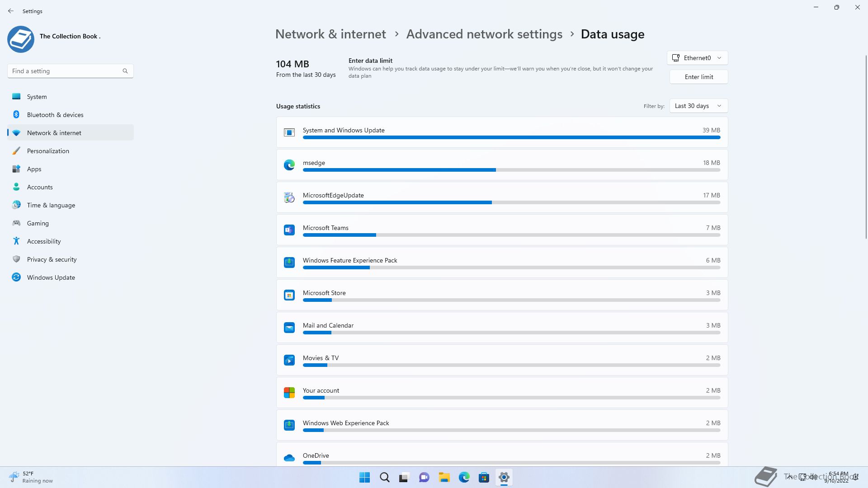Viewport: 868px width, 488px height.
Task: Click the Movies & TV icon
Action: click(289, 360)
